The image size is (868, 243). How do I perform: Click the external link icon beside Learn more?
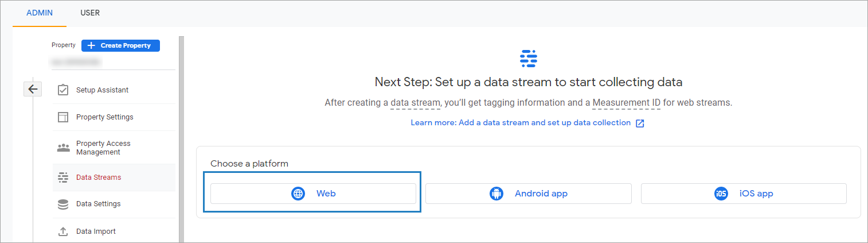point(640,123)
